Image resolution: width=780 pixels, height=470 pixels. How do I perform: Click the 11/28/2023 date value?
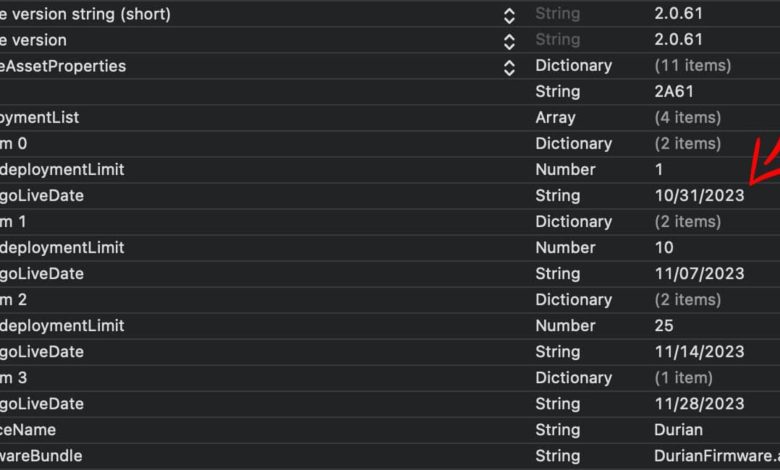[x=699, y=403]
